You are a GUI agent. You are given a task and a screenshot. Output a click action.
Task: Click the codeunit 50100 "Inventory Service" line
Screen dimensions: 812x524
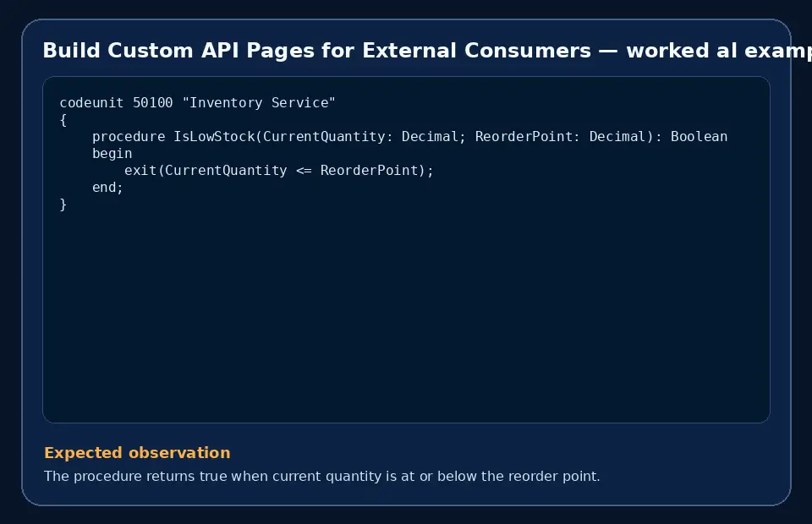pos(197,103)
